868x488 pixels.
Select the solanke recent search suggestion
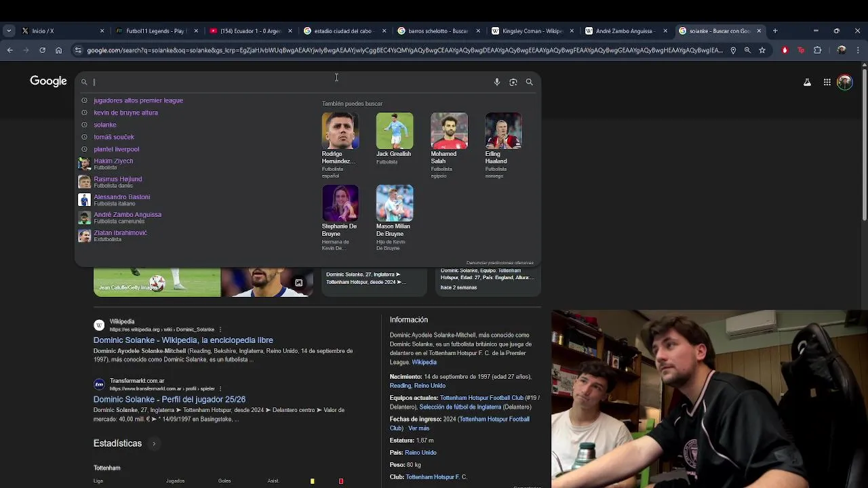click(105, 125)
